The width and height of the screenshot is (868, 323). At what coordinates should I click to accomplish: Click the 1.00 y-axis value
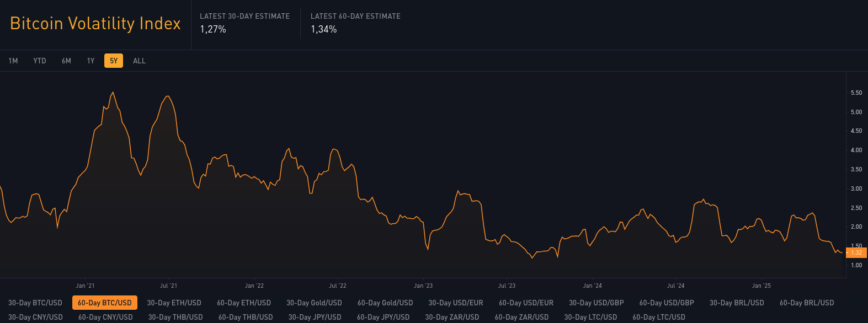tap(856, 265)
